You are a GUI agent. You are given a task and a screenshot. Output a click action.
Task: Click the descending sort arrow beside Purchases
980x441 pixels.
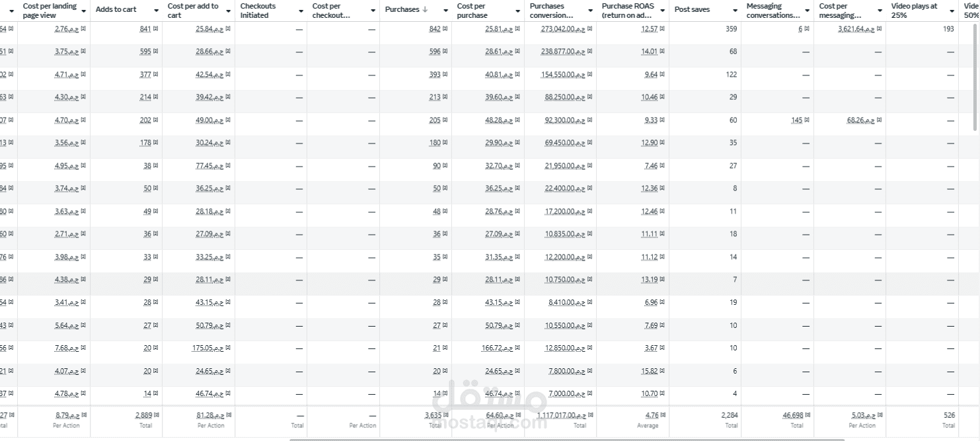[425, 9]
